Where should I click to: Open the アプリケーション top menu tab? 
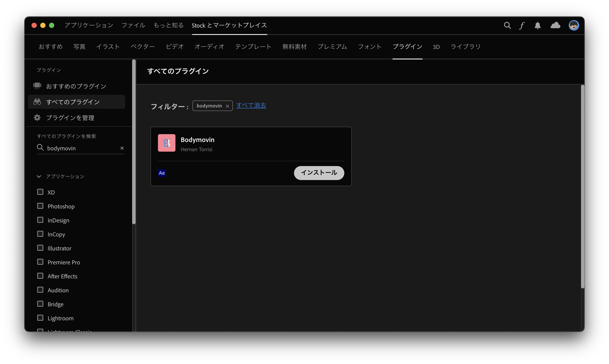89,25
